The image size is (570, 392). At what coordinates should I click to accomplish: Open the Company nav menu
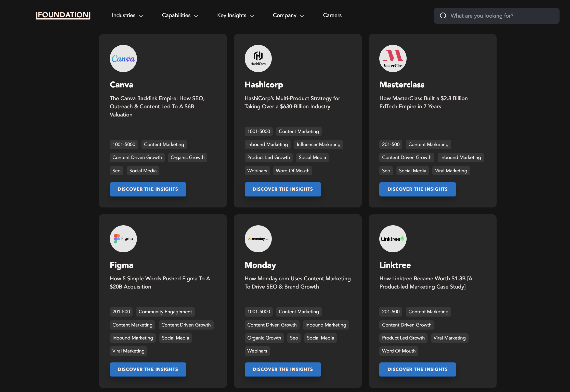click(x=284, y=15)
